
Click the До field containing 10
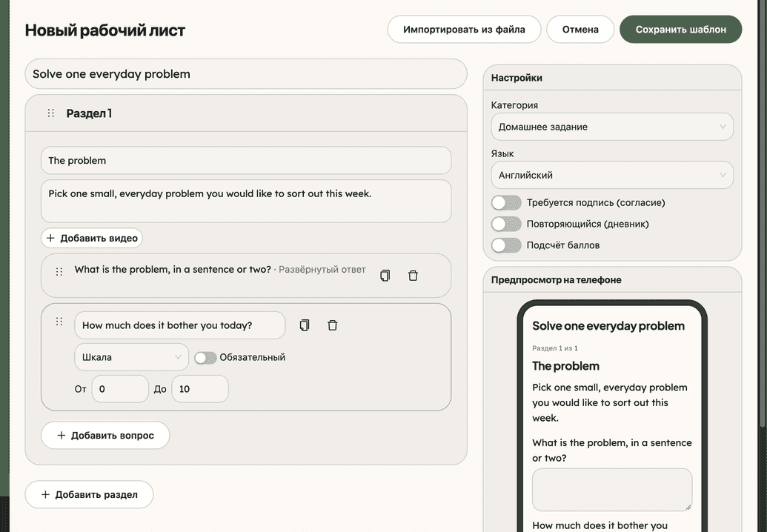[x=200, y=389]
